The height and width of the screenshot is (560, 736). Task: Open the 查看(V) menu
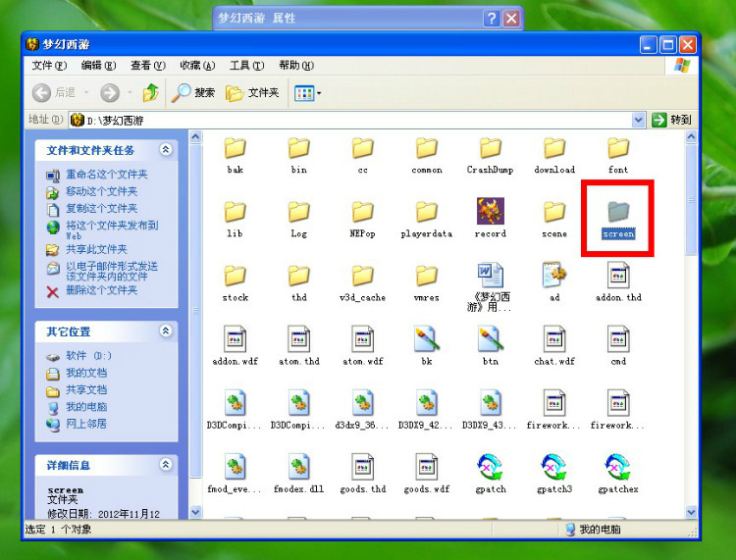[148, 65]
